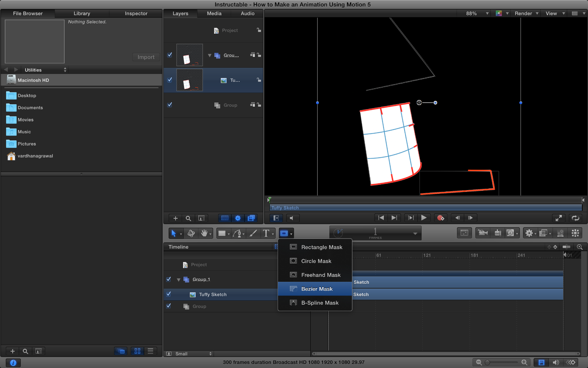Image resolution: width=588 pixels, height=368 pixels.
Task: Click the Replicate toolbar icon
Action: [575, 233]
